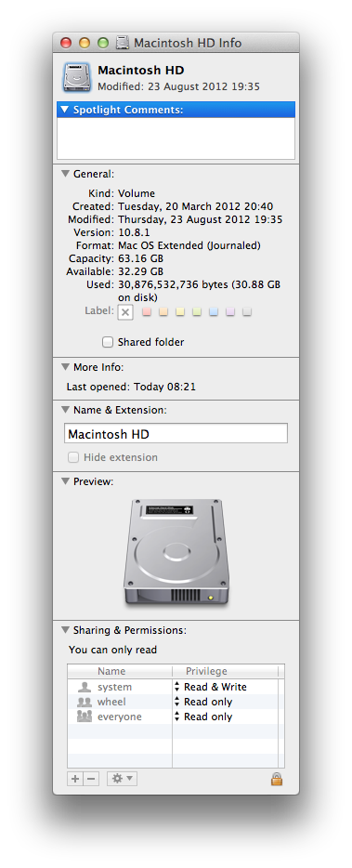The width and height of the screenshot is (352, 868).
Task: Select the wheel group icon
Action: (85, 702)
